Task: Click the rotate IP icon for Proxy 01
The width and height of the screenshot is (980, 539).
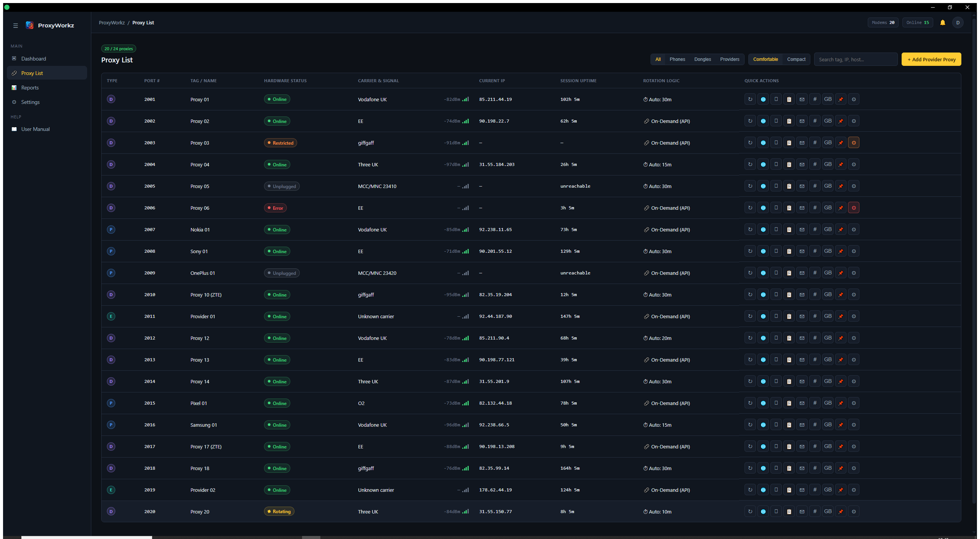Action: pos(750,99)
